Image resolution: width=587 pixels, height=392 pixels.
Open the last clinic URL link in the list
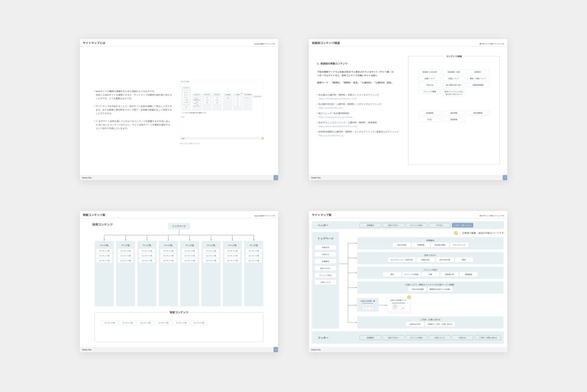point(331,136)
